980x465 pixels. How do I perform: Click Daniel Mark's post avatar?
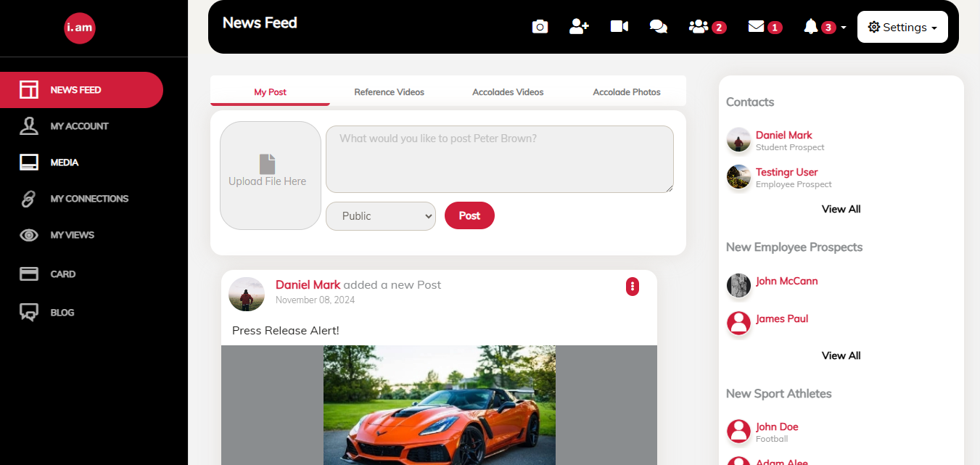point(247,294)
